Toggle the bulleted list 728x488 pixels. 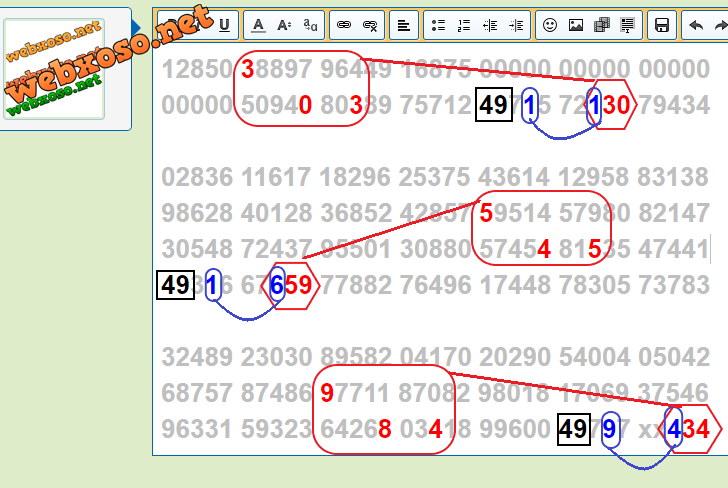click(437, 25)
